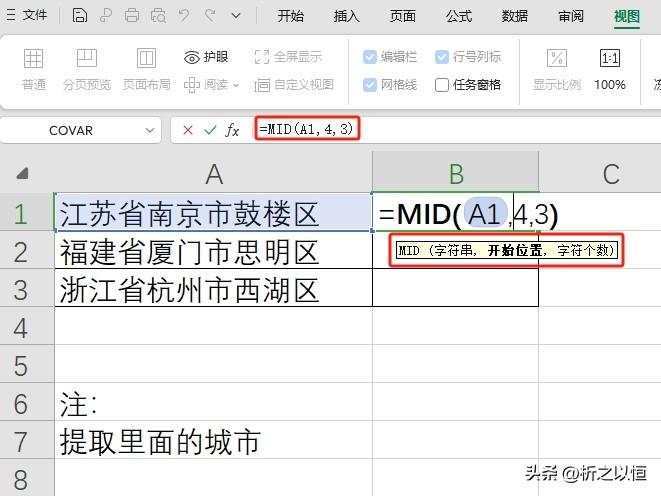The width and height of the screenshot is (661, 496).
Task: Switch to the 插入 tab
Action: tap(347, 16)
